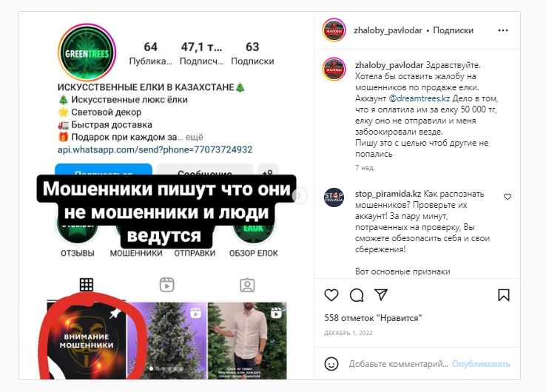Save post using bookmark icon
The height and width of the screenshot is (392, 546).
click(x=504, y=295)
